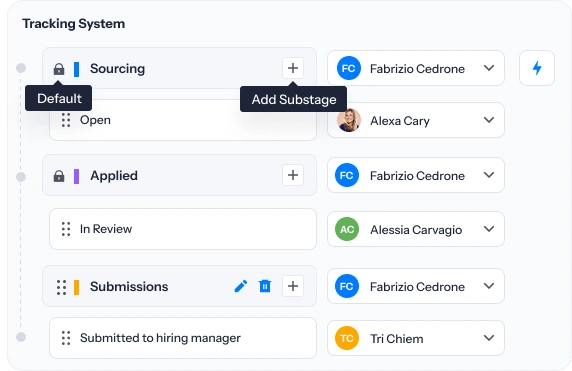Viewport: 572px width, 371px height.
Task: Open the Submissions assignee dropdown chevron
Action: click(x=489, y=286)
